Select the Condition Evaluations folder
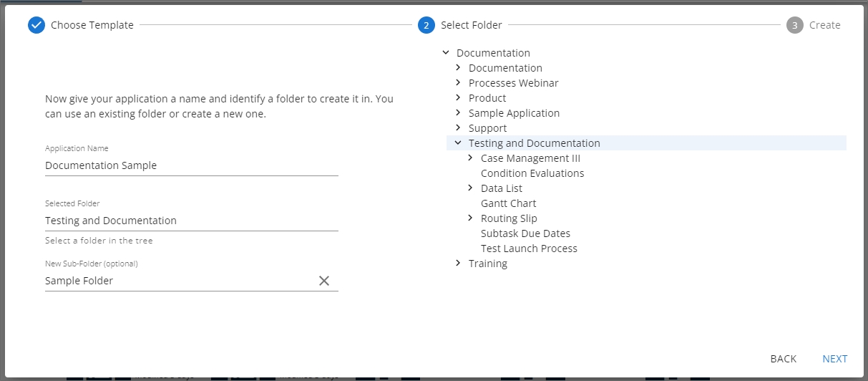 [x=532, y=173]
